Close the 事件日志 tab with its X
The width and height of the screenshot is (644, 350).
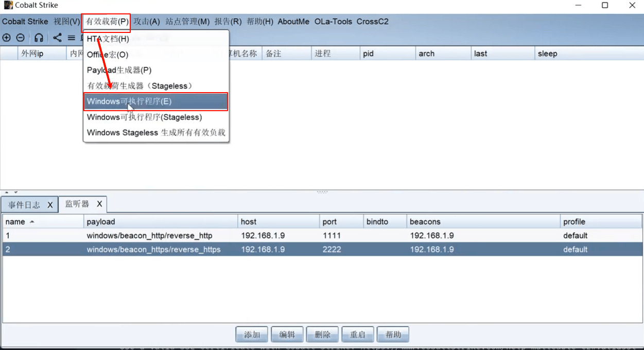(50, 205)
